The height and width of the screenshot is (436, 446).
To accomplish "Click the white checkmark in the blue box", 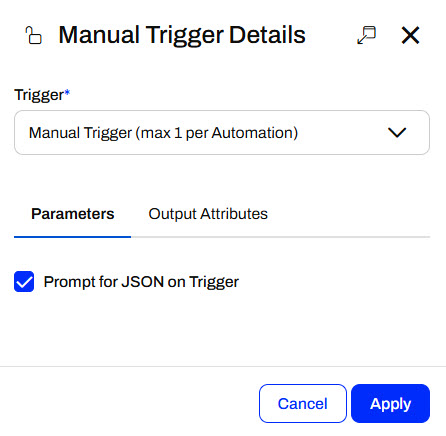I will pyautogui.click(x=24, y=282).
